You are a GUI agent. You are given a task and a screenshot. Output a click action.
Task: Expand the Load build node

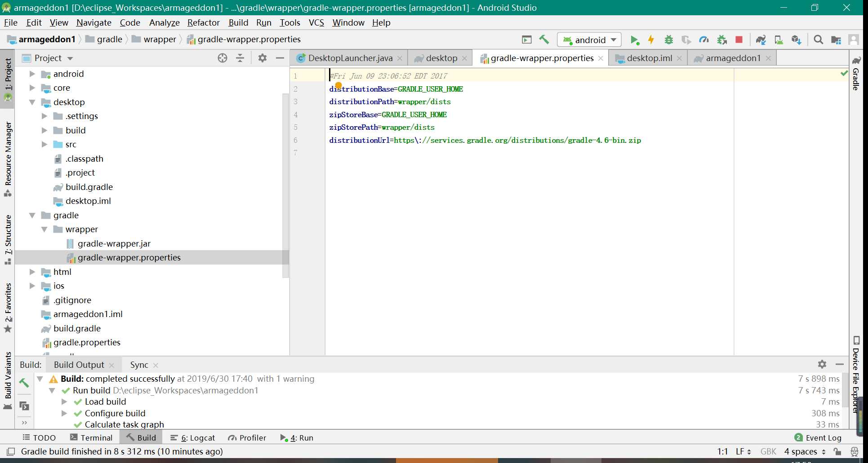(64, 401)
